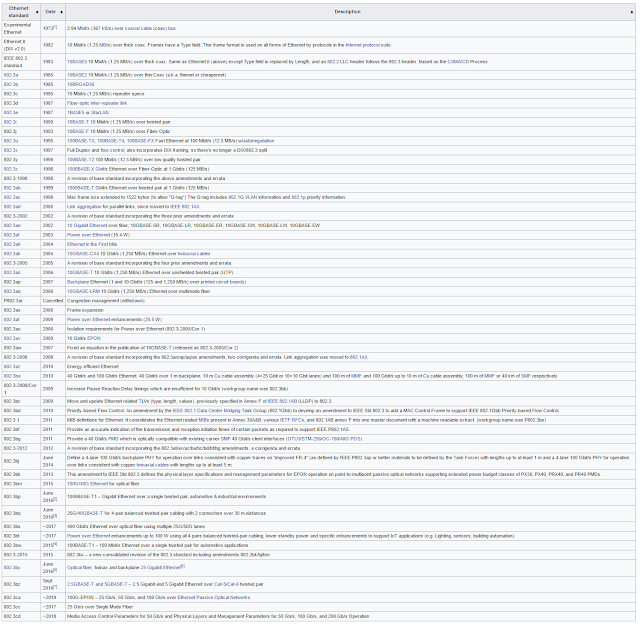Follow the CSMA/CD link
Image resolution: width=640 pixels, height=626 pixels.
[458, 62]
